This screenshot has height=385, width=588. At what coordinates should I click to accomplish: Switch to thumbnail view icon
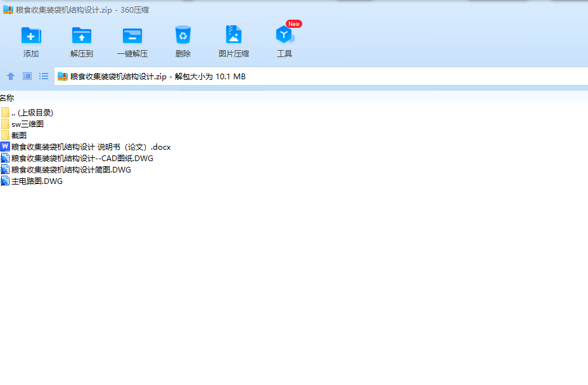point(27,76)
